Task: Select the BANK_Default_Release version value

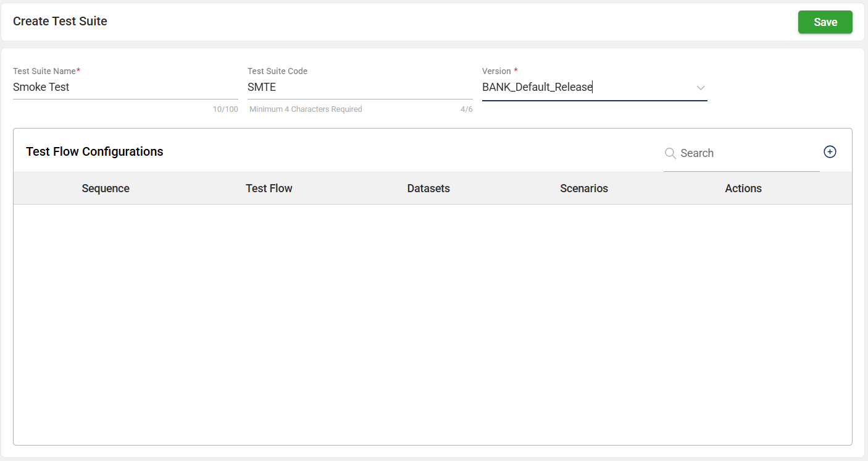Action: coord(537,87)
